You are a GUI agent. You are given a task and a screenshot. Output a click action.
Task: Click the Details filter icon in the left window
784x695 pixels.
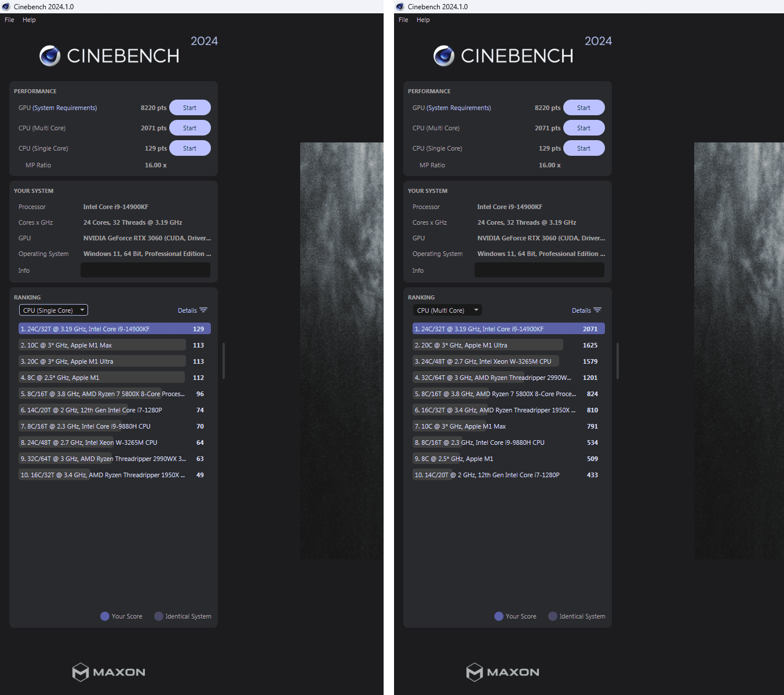click(x=203, y=310)
